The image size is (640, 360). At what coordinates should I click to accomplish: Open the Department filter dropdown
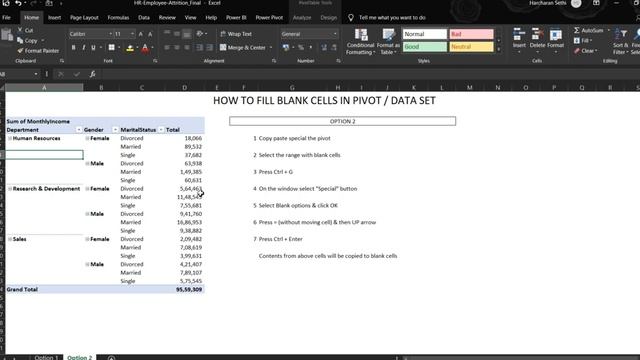coord(79,130)
